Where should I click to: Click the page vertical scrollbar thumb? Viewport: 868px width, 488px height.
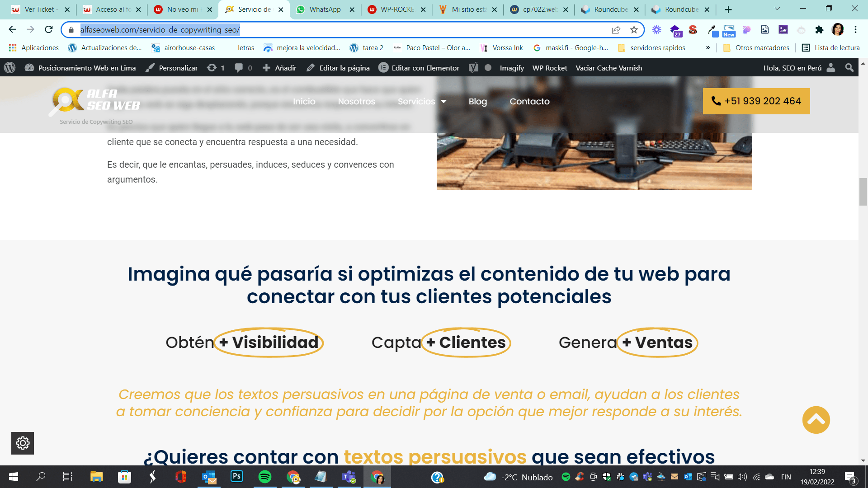[863, 192]
